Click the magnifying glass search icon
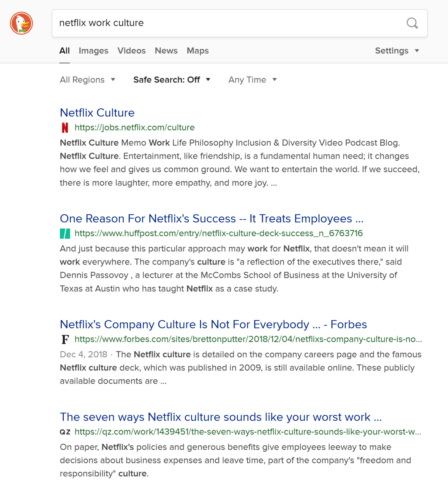448x480 pixels. click(412, 23)
